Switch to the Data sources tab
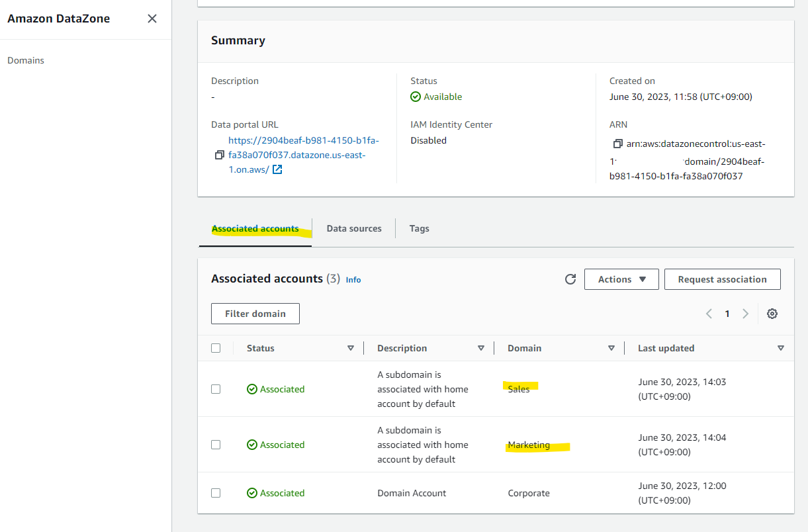 click(354, 229)
